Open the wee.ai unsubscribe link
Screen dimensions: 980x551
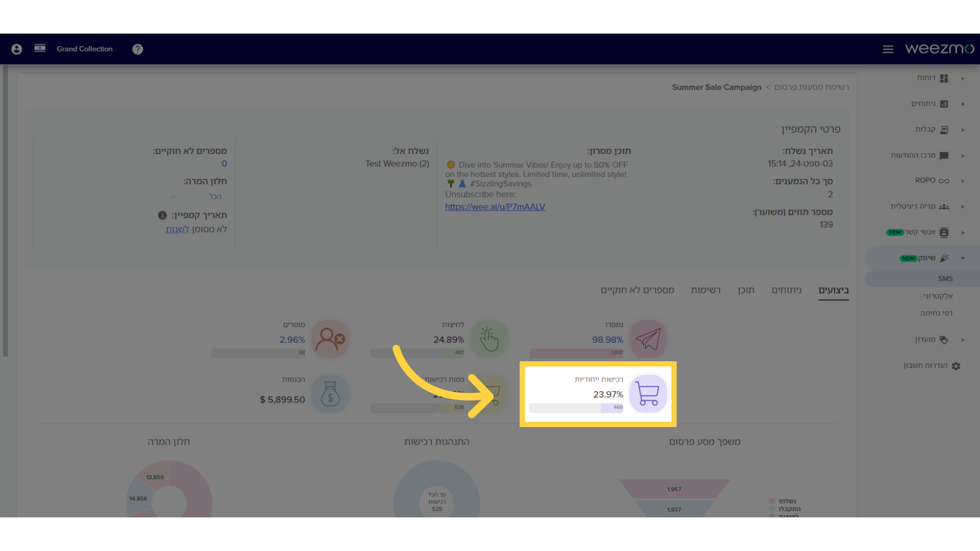click(495, 207)
